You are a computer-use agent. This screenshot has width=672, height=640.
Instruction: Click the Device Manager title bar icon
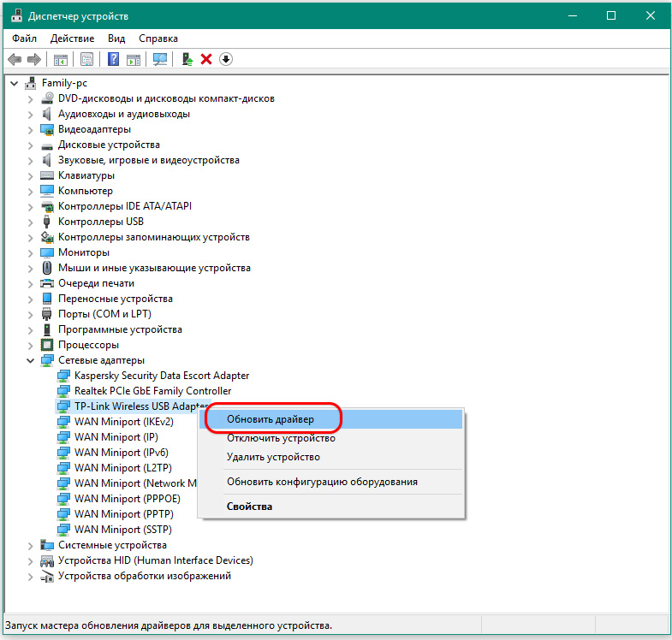click(x=16, y=15)
